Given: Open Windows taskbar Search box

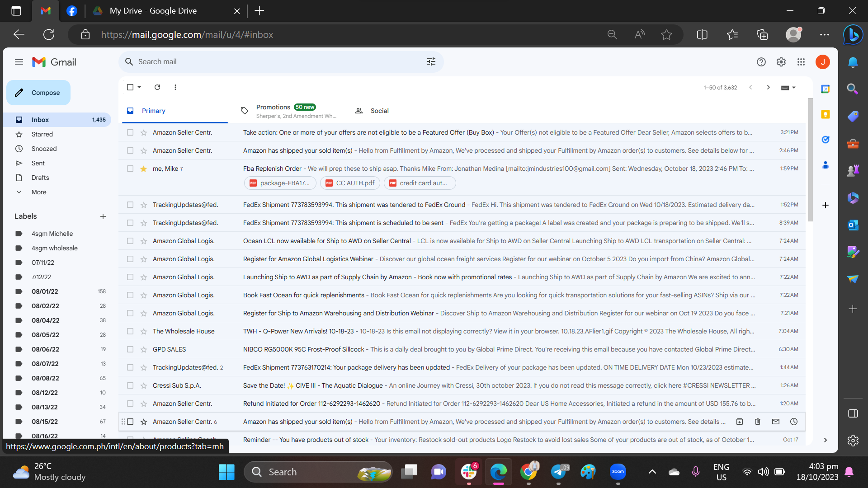Looking at the screenshot, I should click(x=318, y=472).
